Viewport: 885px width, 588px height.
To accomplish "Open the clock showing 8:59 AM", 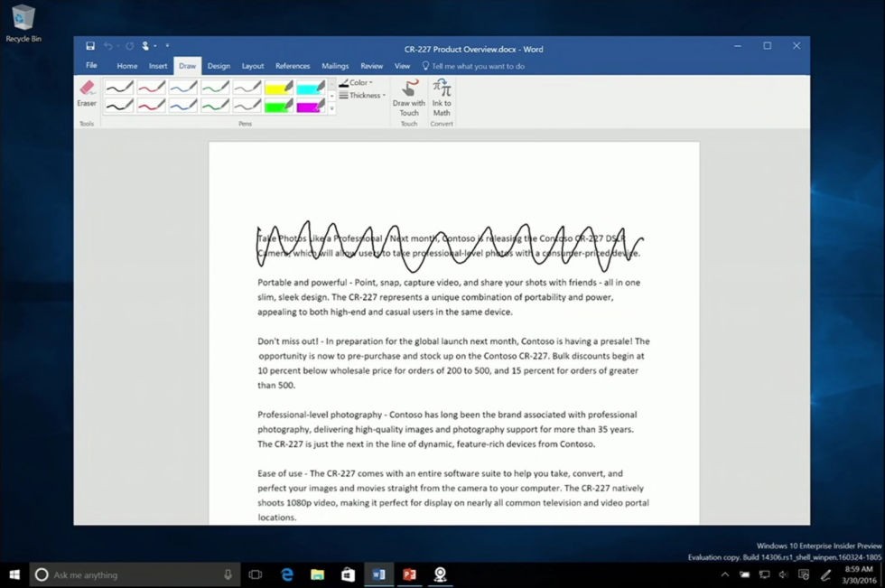I will (x=859, y=574).
